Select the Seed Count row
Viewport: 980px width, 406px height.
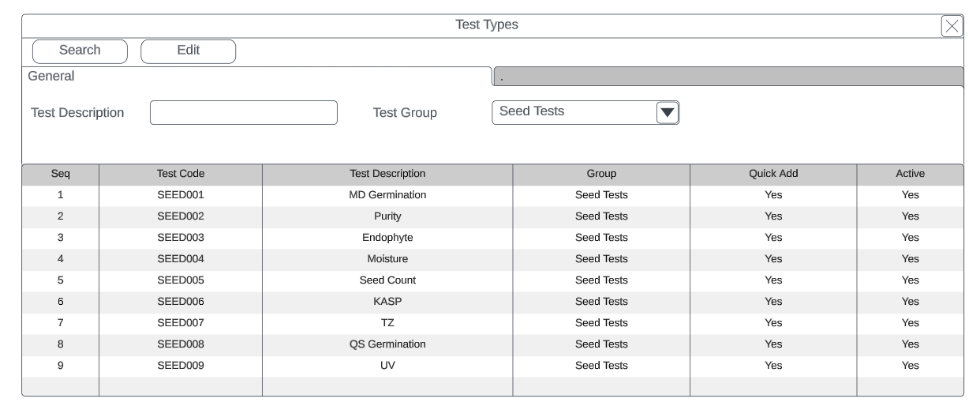coord(387,280)
